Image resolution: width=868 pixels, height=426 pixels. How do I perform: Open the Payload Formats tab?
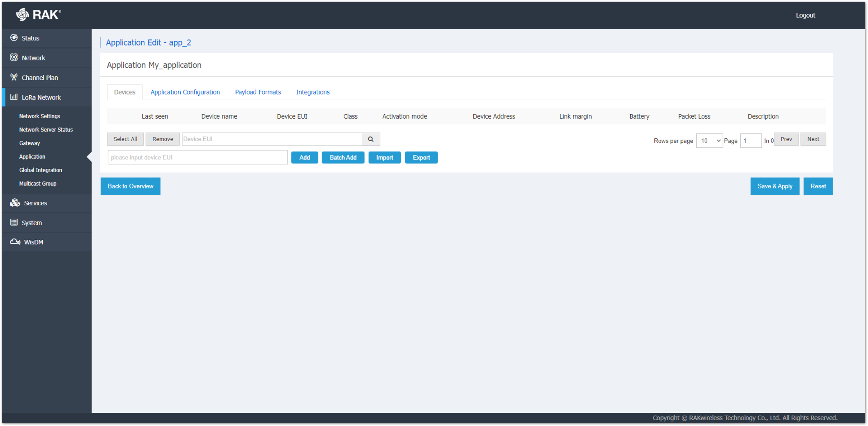(x=258, y=92)
